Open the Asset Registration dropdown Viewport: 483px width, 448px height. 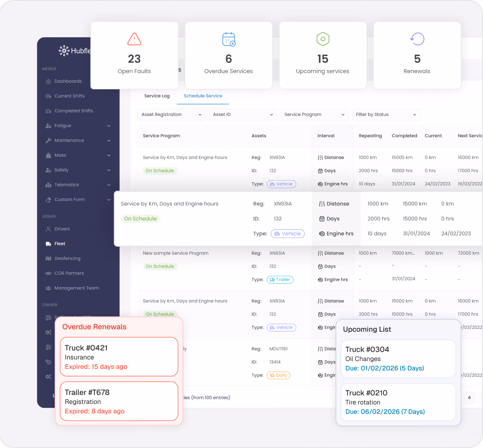click(x=171, y=115)
